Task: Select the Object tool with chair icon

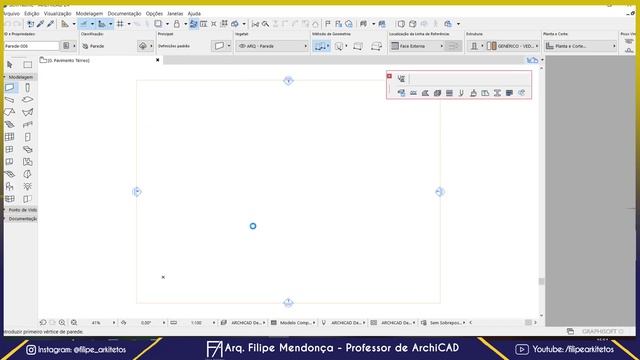Action: tap(10, 187)
